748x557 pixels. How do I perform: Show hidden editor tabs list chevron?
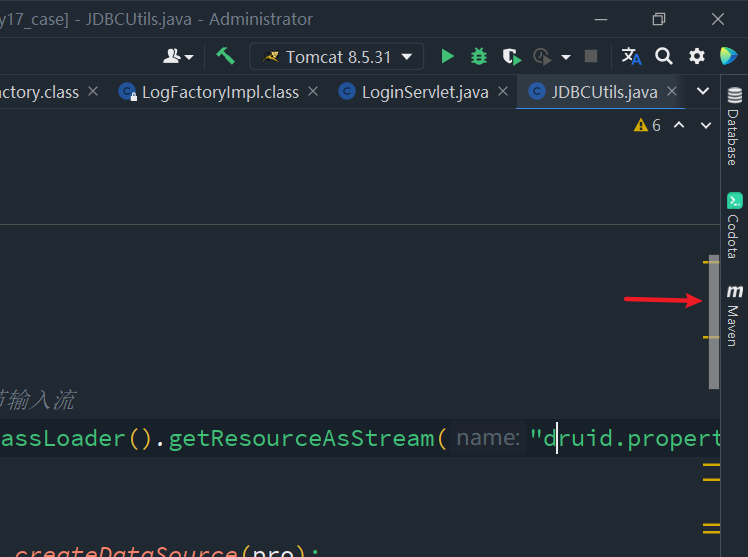pyautogui.click(x=703, y=91)
